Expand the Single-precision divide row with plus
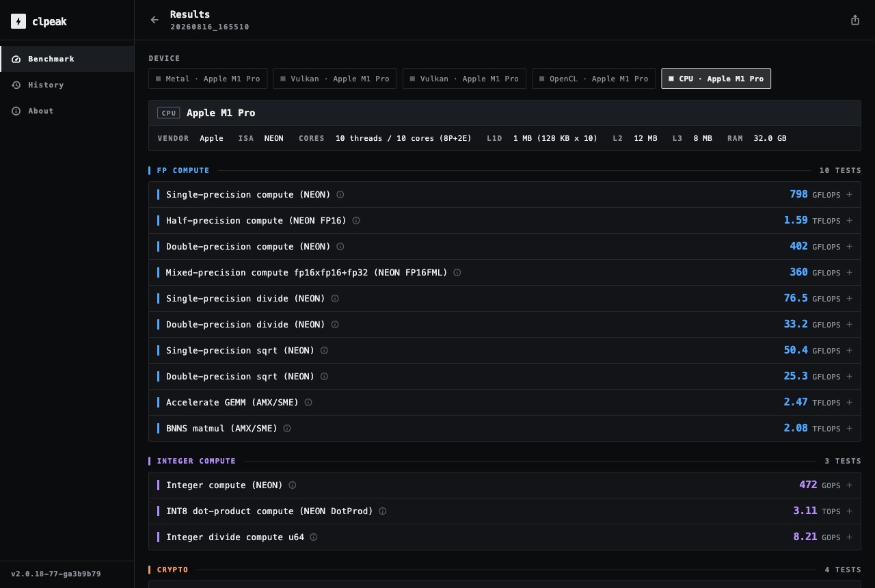The image size is (875, 588). tap(850, 299)
